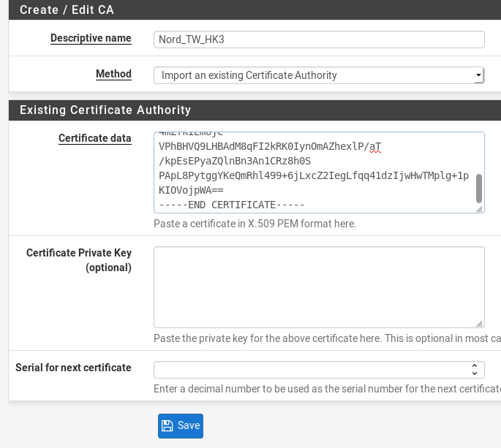
Task: Click the Method label
Action: (113, 74)
